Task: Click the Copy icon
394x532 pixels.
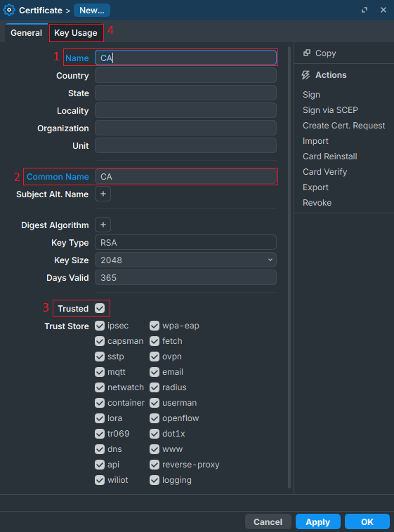Action: (x=307, y=53)
